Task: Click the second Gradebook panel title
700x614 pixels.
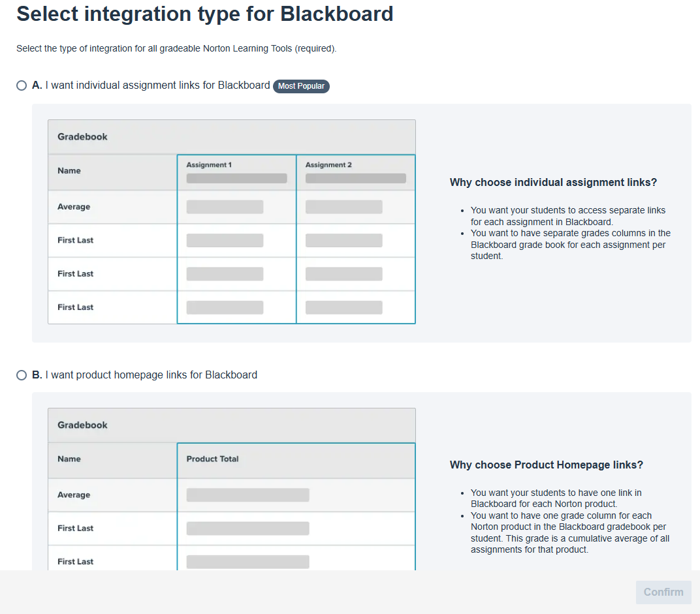Action: pos(82,425)
